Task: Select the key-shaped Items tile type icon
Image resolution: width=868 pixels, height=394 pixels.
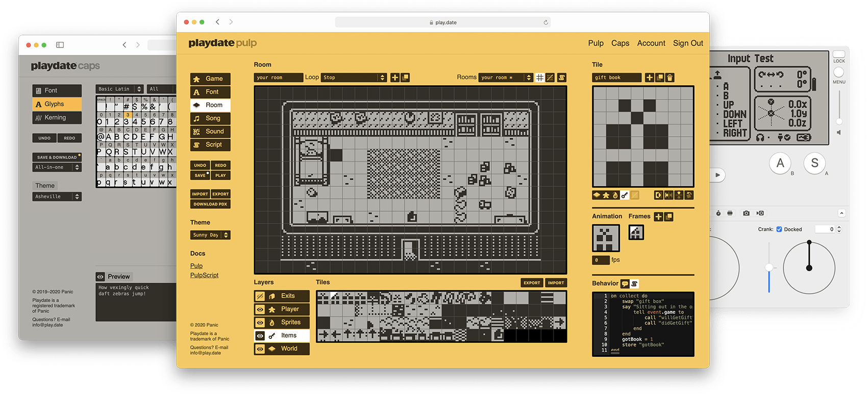Action: pyautogui.click(x=625, y=195)
